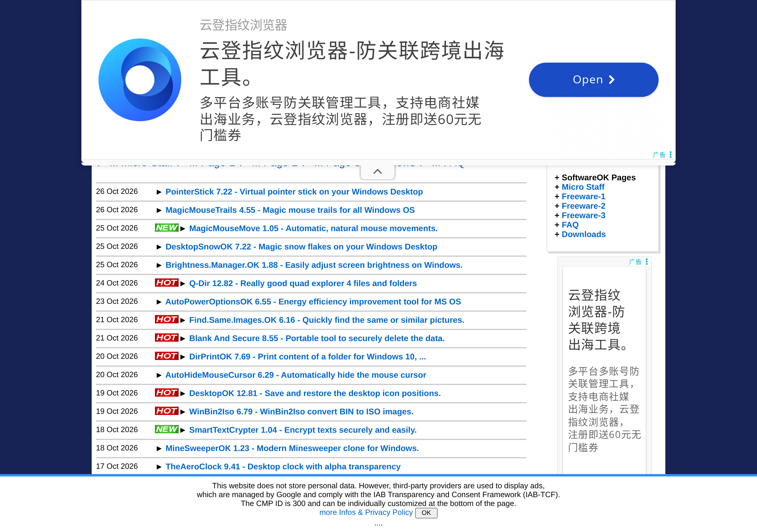Image resolution: width=757 pixels, height=532 pixels.
Task: Collapse the top ad with the chevron tab
Action: tap(378, 172)
